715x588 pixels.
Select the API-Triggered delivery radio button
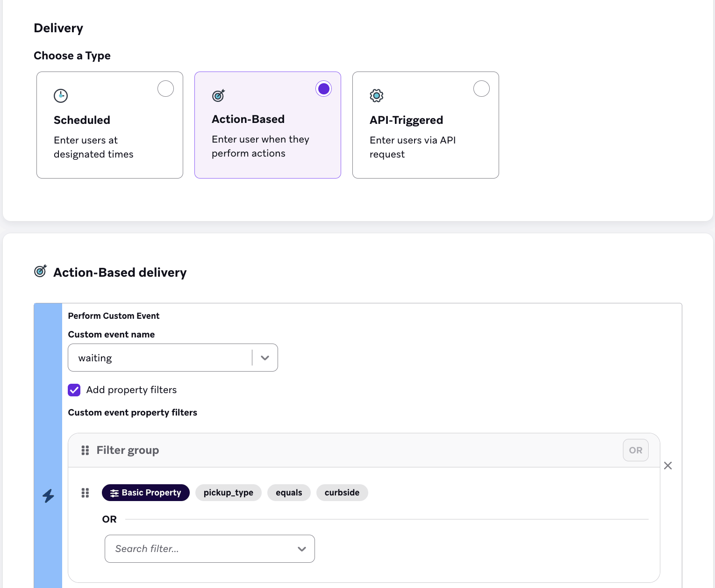tap(481, 88)
